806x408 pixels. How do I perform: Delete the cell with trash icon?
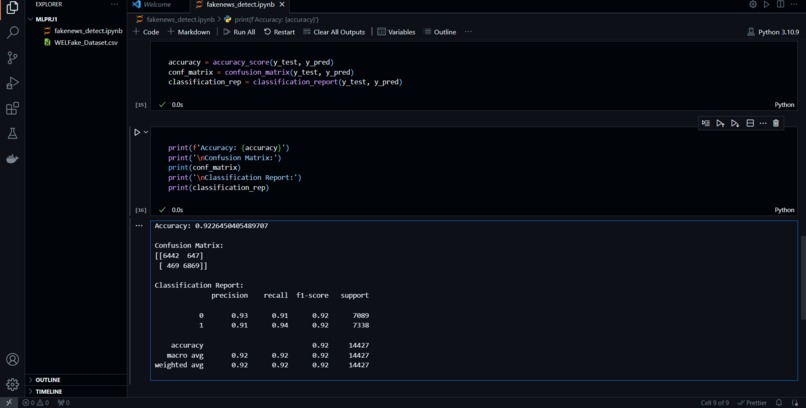tap(776, 123)
